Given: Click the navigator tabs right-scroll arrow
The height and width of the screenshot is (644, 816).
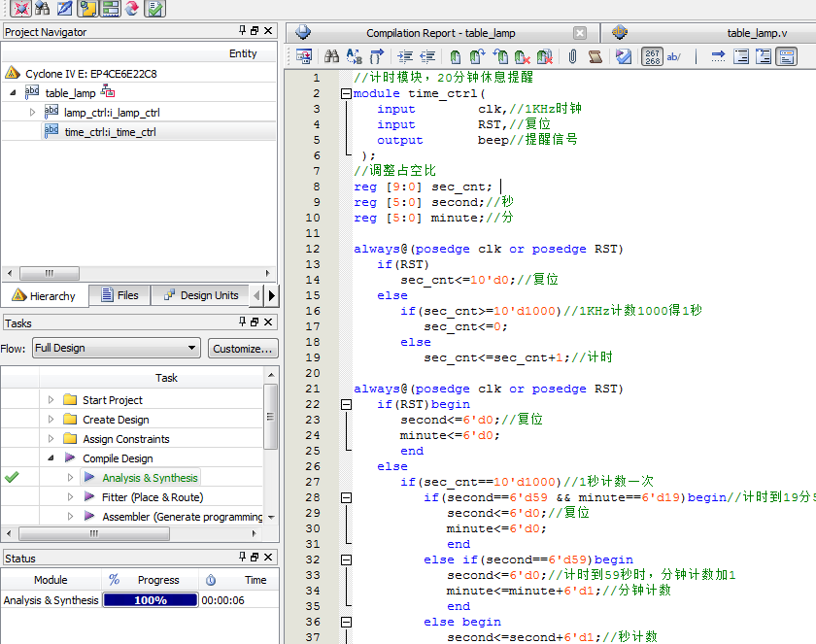Looking at the screenshot, I should [x=272, y=295].
